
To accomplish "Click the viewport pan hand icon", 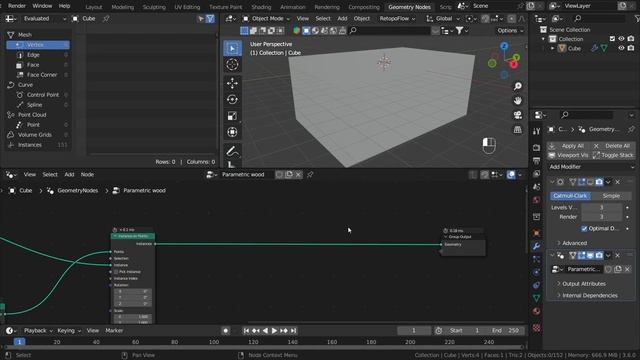I will click(x=518, y=100).
